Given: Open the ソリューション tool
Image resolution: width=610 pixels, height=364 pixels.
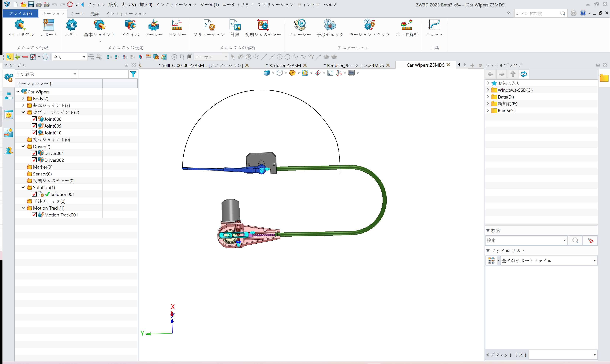Looking at the screenshot, I should click(209, 28).
